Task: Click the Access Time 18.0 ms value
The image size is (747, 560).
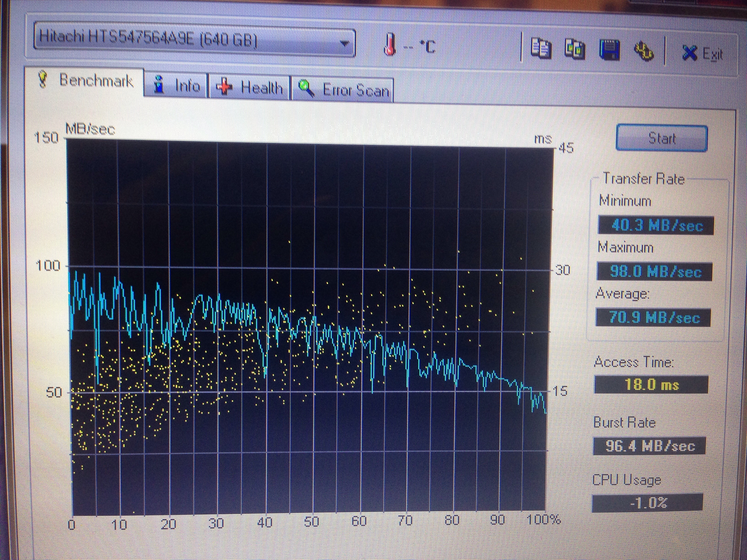Action: tap(651, 385)
